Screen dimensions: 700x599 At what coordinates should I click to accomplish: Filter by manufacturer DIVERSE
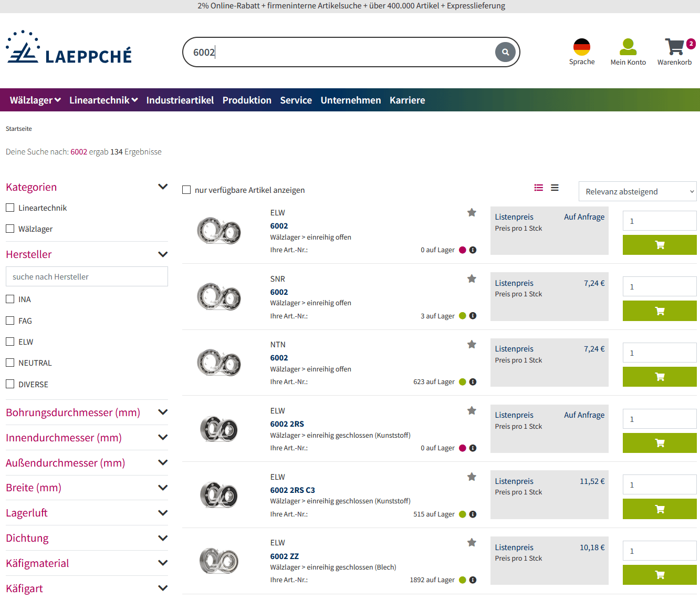[x=10, y=384]
